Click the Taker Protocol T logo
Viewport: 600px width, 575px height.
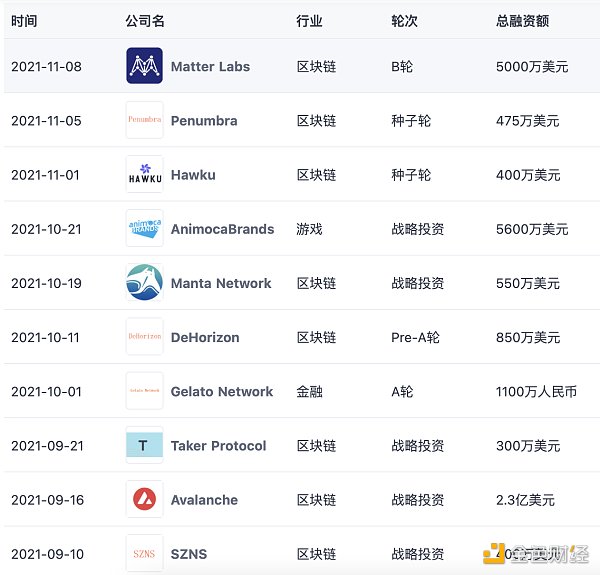click(x=144, y=445)
